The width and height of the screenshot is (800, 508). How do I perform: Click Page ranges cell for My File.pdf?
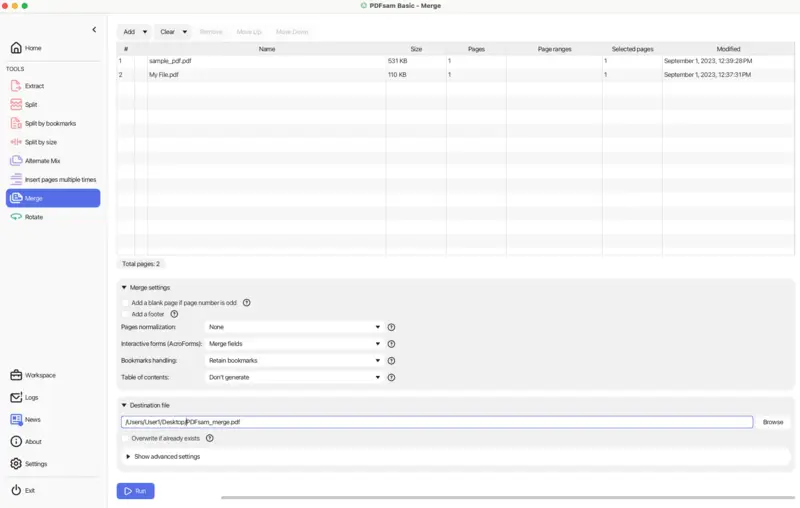(555, 74)
